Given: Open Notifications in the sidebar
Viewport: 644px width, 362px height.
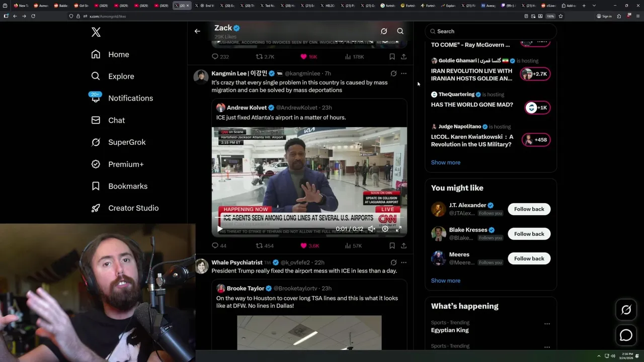Looking at the screenshot, I should [122, 98].
